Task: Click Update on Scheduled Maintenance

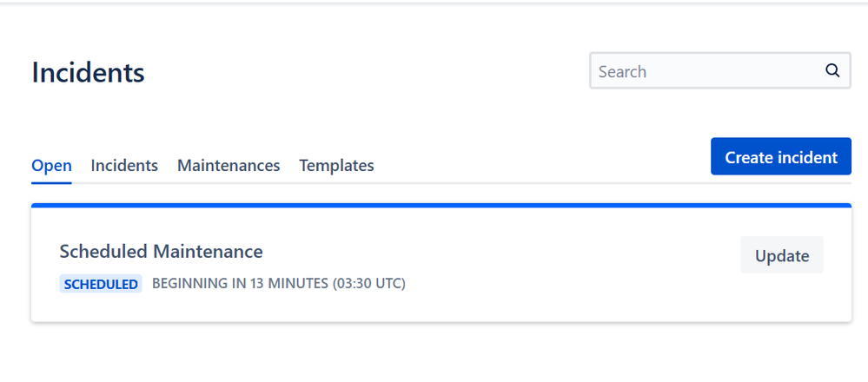Action: [x=782, y=255]
